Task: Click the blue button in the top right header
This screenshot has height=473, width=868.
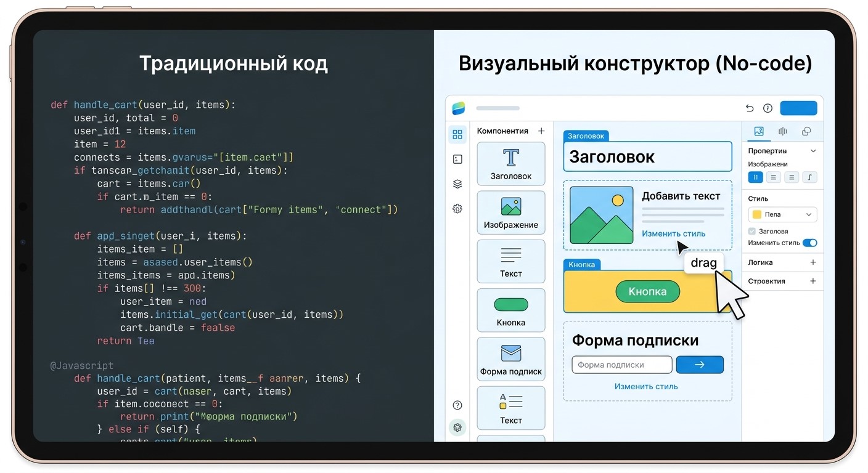Action: click(798, 108)
